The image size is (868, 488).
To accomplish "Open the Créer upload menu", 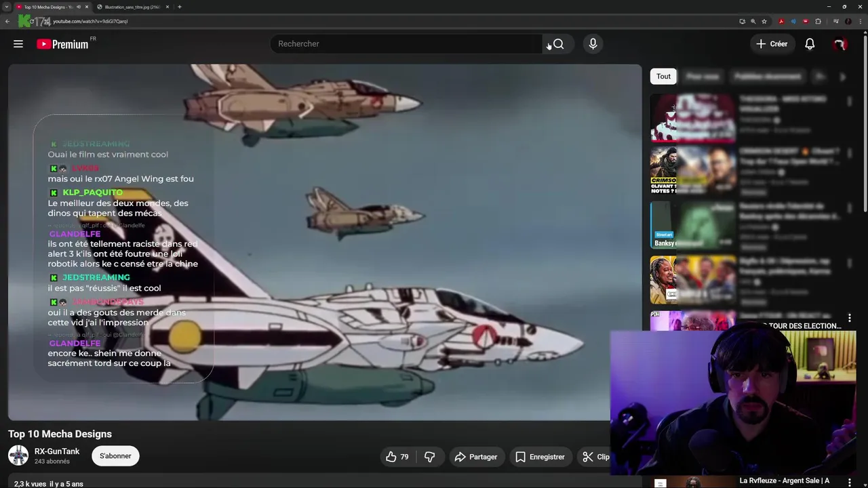I will pos(772,44).
